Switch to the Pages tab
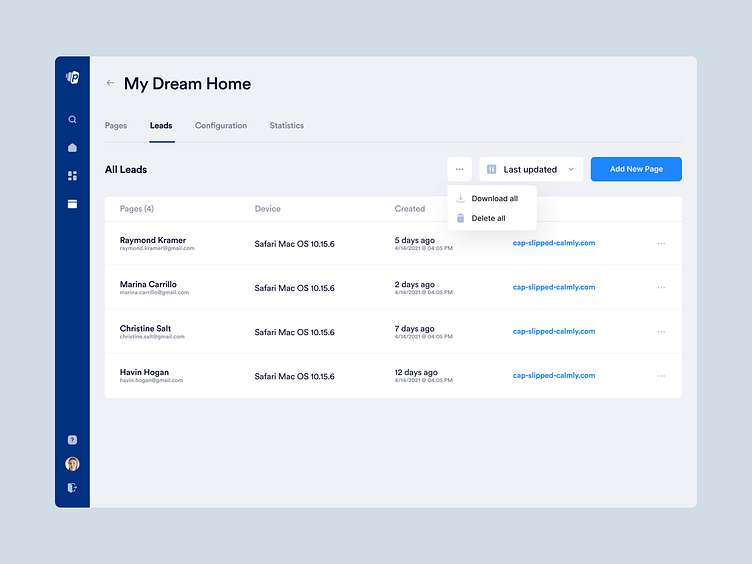This screenshot has height=564, width=752. 116,126
